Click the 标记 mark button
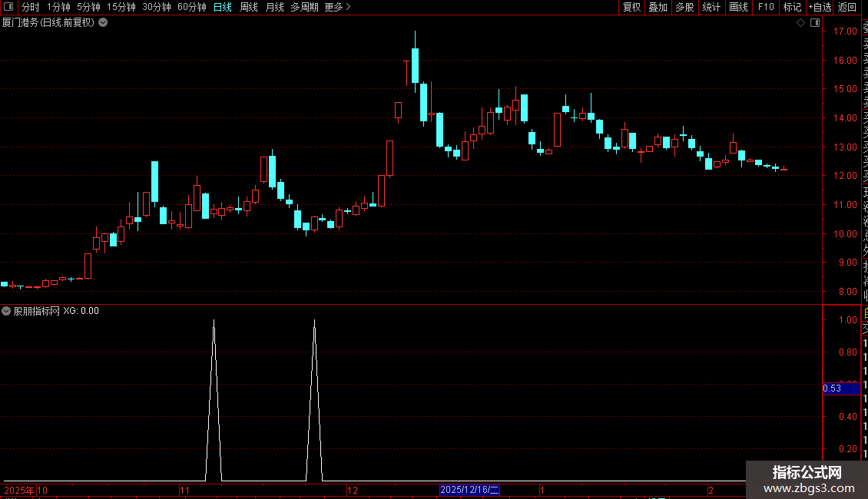868x499 pixels. (792, 7)
